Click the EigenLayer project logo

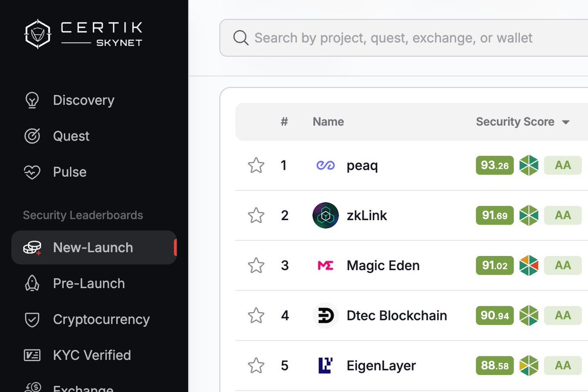click(325, 366)
